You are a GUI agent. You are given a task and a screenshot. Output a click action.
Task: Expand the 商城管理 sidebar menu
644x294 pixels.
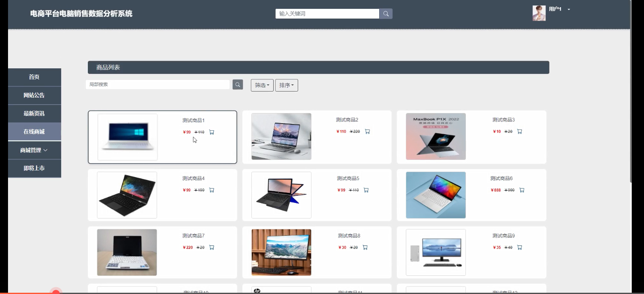click(34, 150)
